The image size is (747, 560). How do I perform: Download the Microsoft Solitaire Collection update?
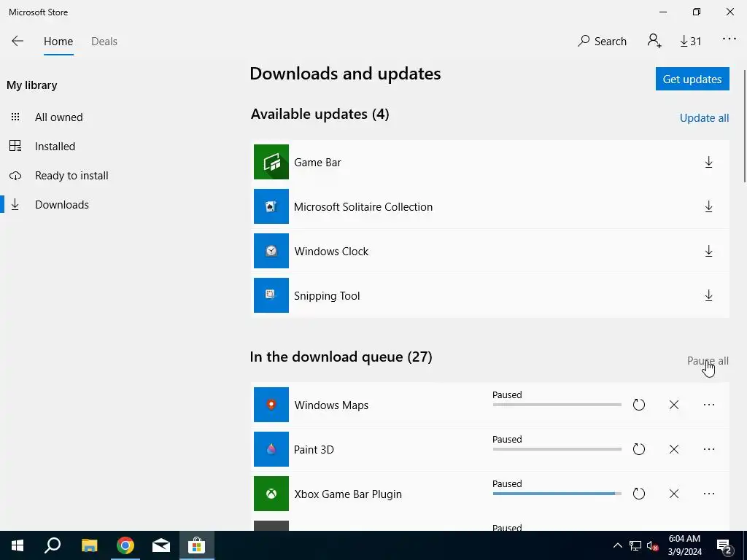click(708, 206)
